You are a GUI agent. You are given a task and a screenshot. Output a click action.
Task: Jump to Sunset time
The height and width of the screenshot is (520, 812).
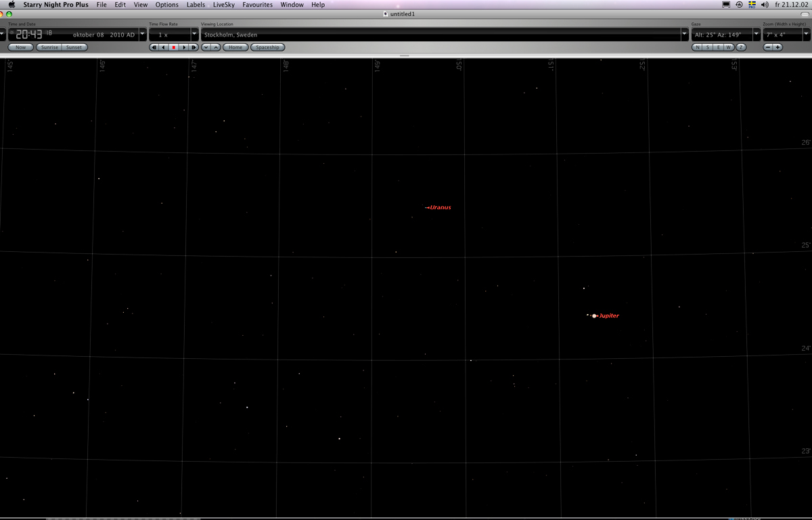(74, 47)
